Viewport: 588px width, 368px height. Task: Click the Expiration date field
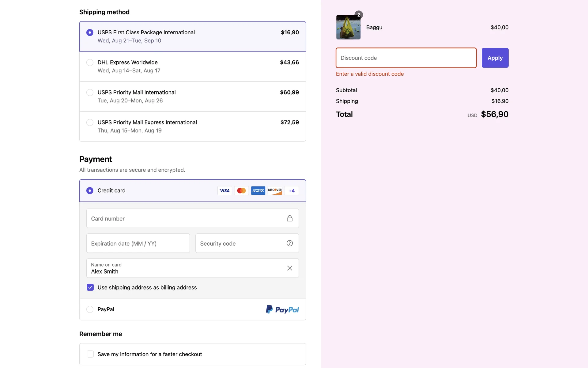[x=138, y=243]
